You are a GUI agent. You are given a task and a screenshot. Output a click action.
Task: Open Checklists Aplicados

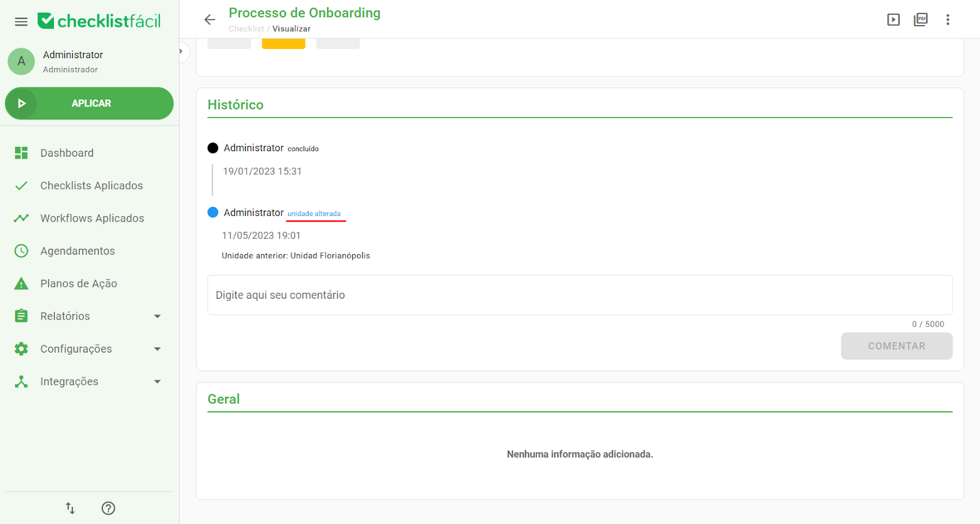tap(91, 185)
